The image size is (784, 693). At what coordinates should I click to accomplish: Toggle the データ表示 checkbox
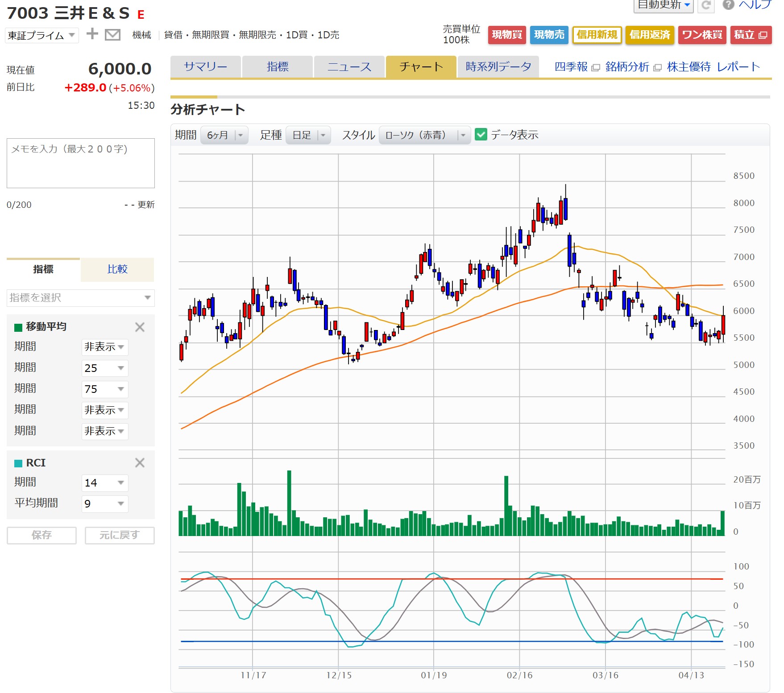click(x=481, y=135)
